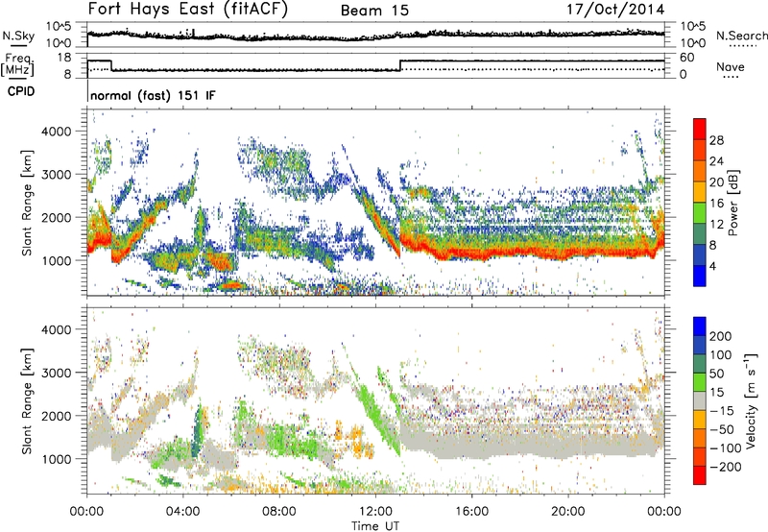Viewport: 768px width, 532px height.
Task: Pick the light green 12–16 dB power swatch
Action: click(700, 213)
